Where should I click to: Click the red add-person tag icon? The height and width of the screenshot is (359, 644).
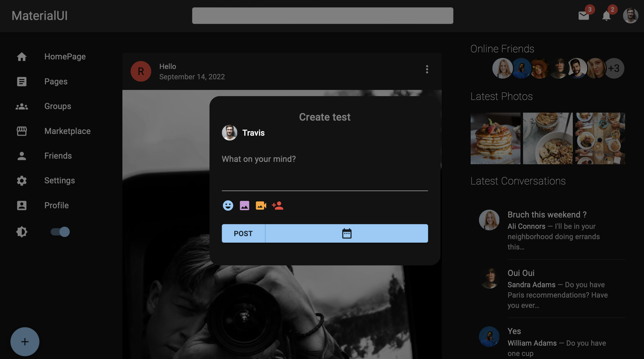coord(277,205)
